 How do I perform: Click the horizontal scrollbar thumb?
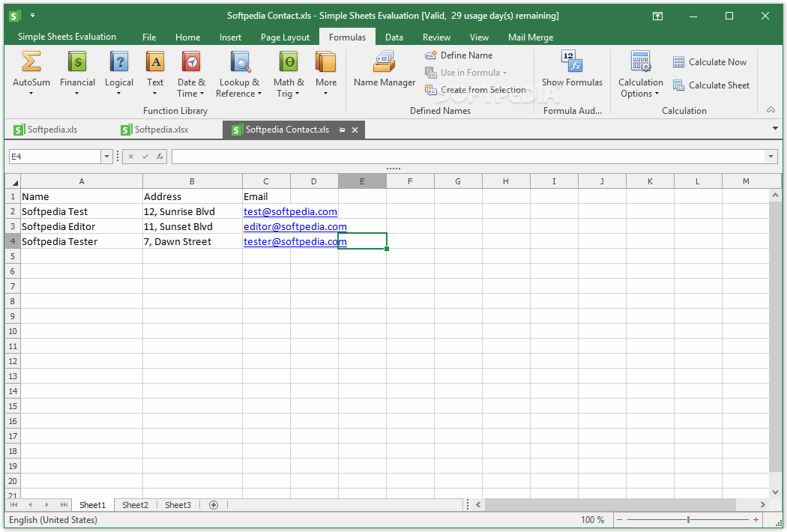(610, 505)
